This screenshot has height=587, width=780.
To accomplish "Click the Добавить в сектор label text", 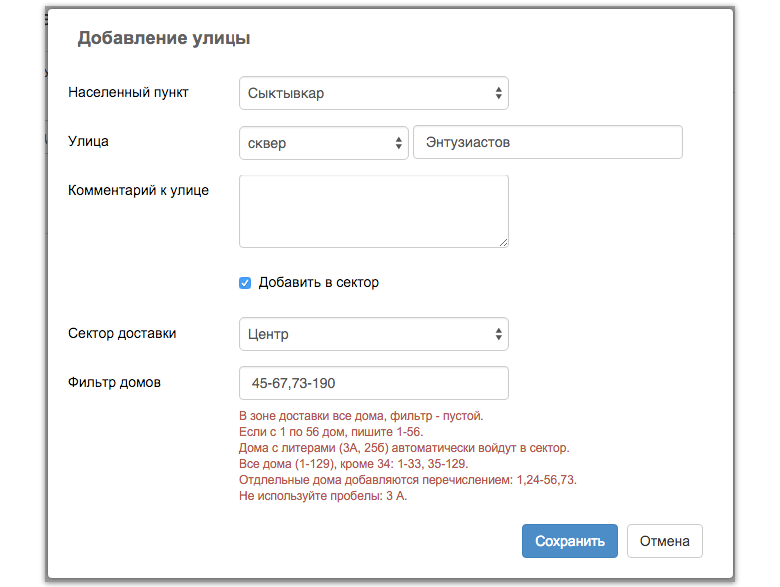I will 318,283.
